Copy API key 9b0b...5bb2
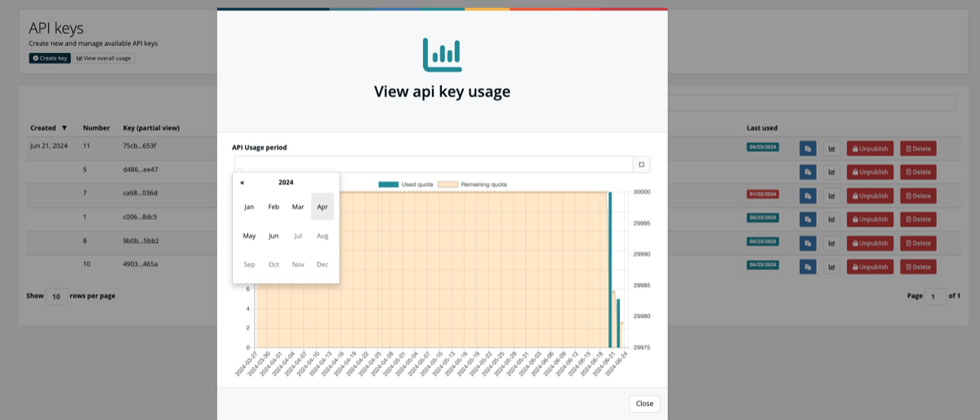Screen dimensions: 980x420 808,243
